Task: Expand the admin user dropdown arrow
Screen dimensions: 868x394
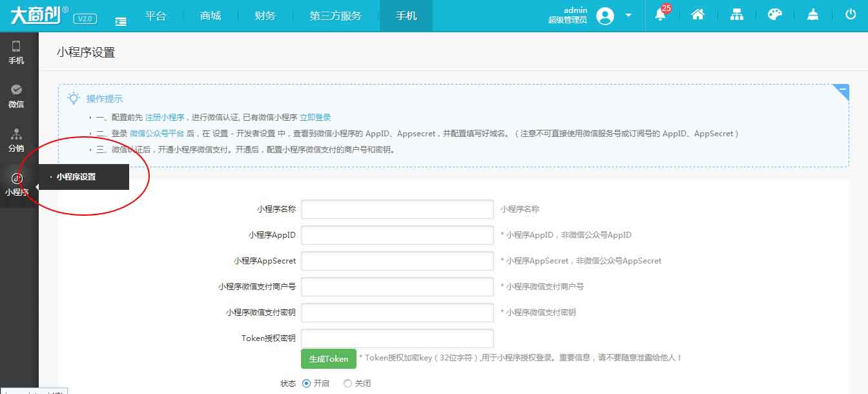Action: pyautogui.click(x=628, y=16)
